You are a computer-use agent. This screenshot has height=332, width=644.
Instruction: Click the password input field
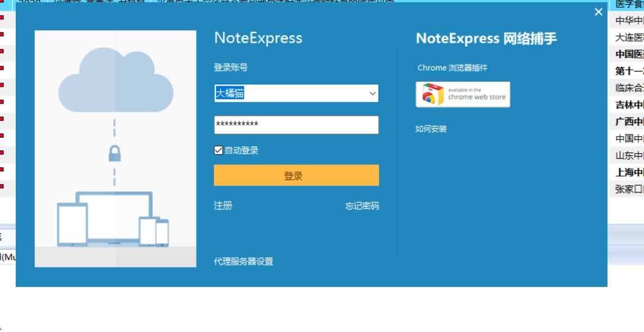(296, 125)
